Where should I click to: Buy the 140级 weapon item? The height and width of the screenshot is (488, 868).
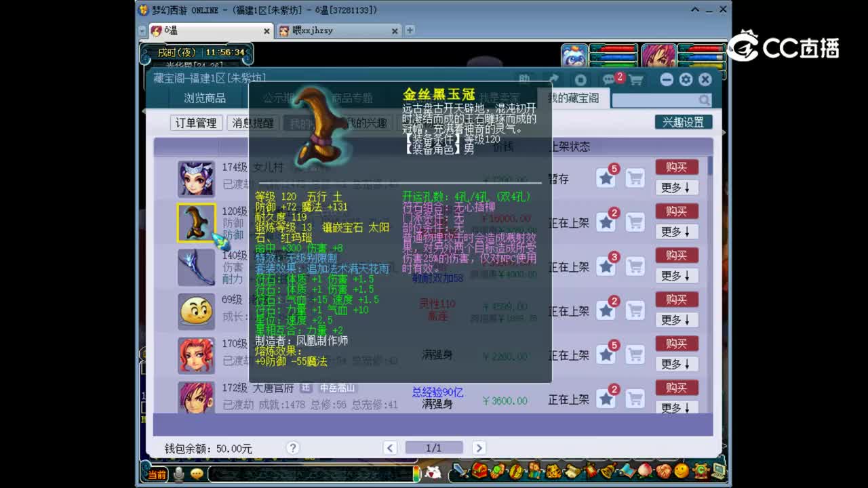tap(677, 255)
